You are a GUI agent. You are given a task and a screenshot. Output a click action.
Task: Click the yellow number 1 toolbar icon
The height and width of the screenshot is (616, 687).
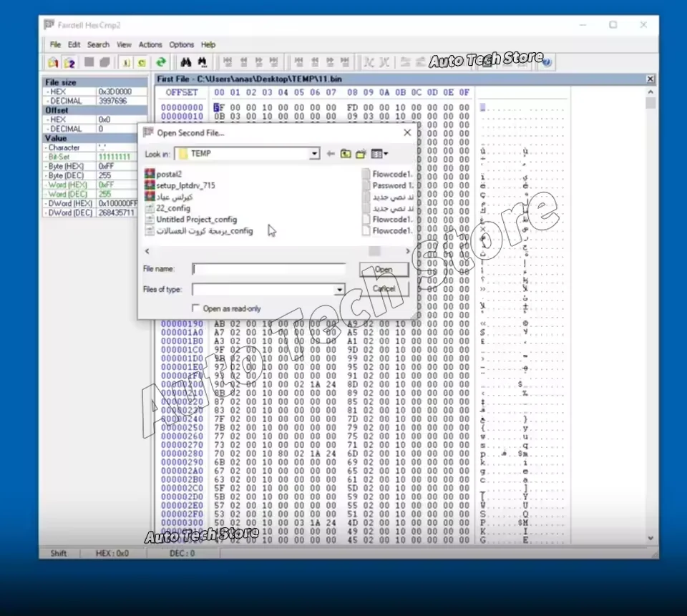tap(126, 63)
